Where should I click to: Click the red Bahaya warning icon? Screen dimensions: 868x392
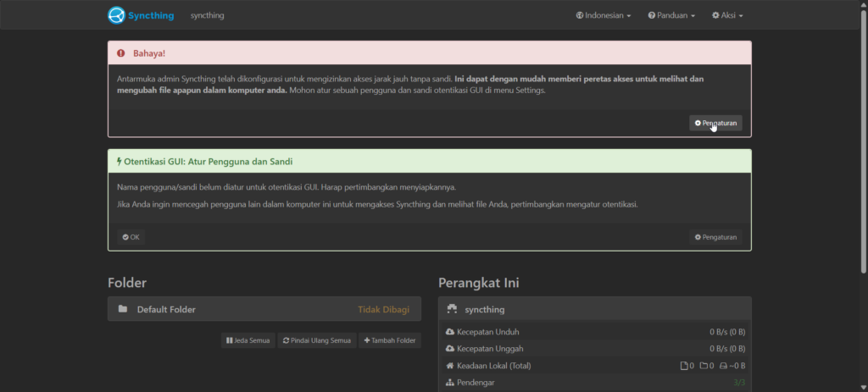[120, 53]
